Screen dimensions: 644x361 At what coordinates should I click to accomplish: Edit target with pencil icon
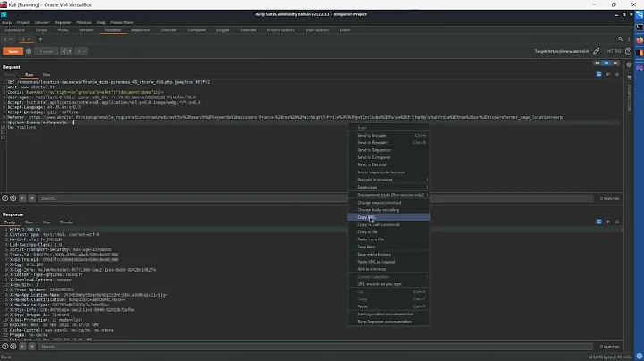point(597,51)
